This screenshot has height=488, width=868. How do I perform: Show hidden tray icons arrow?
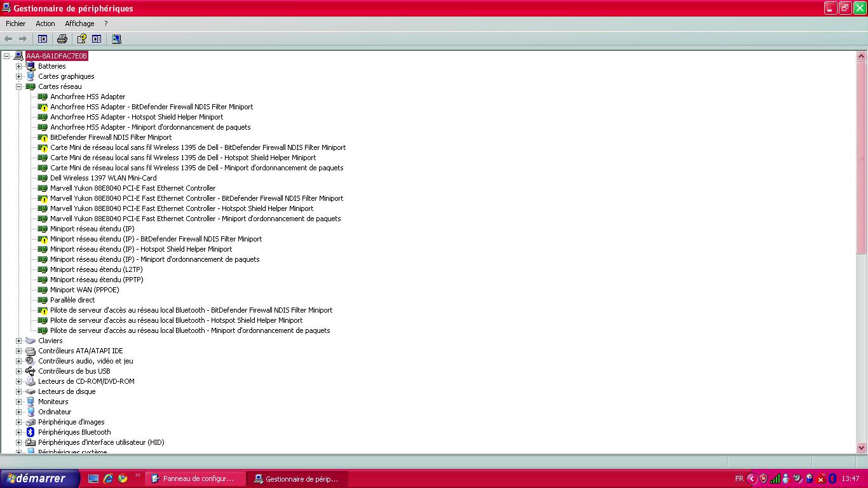[752, 478]
